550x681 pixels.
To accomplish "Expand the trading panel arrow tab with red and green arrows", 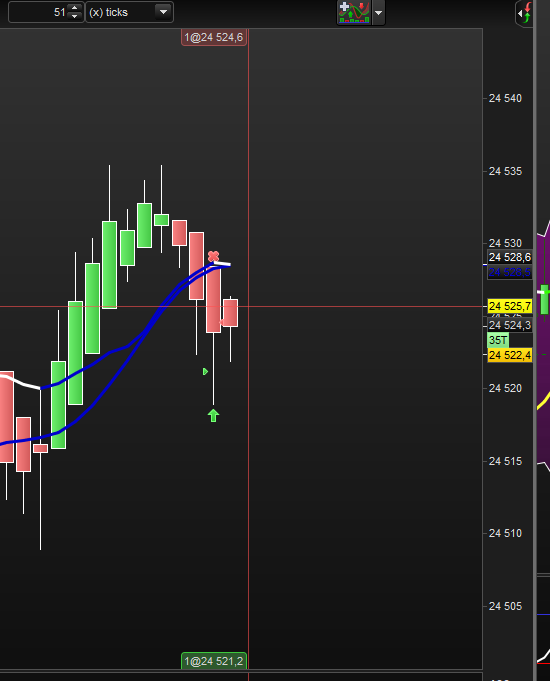I will click(524, 13).
